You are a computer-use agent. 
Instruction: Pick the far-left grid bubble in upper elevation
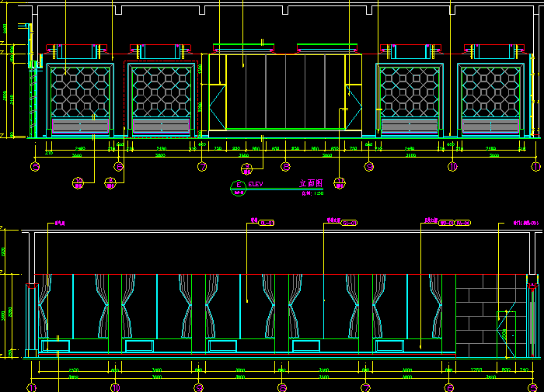click(x=35, y=166)
